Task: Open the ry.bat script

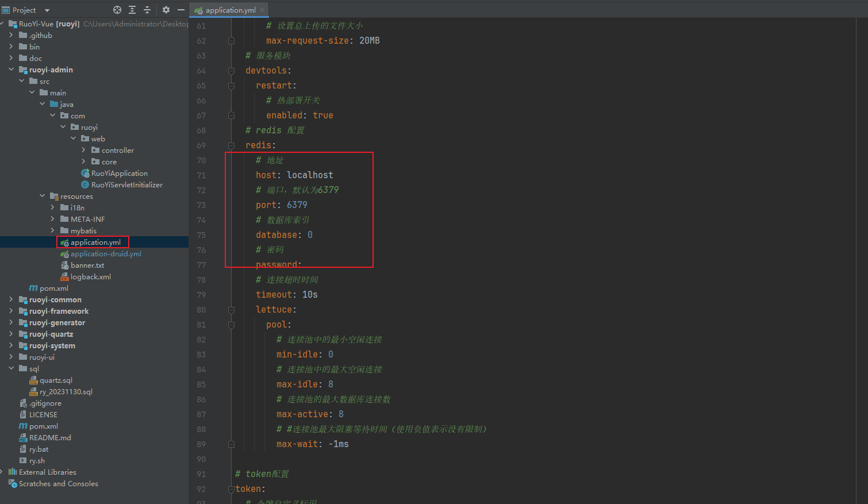Action: pyautogui.click(x=39, y=449)
